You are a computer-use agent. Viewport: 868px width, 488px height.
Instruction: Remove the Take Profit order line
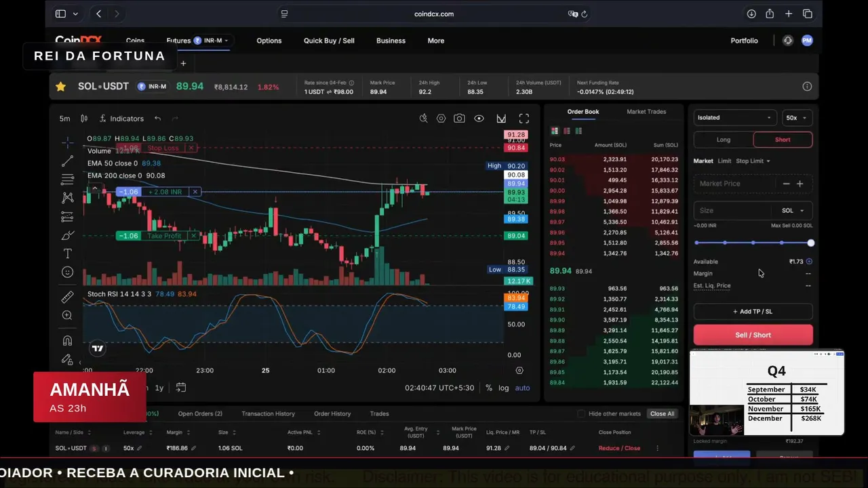pos(193,236)
